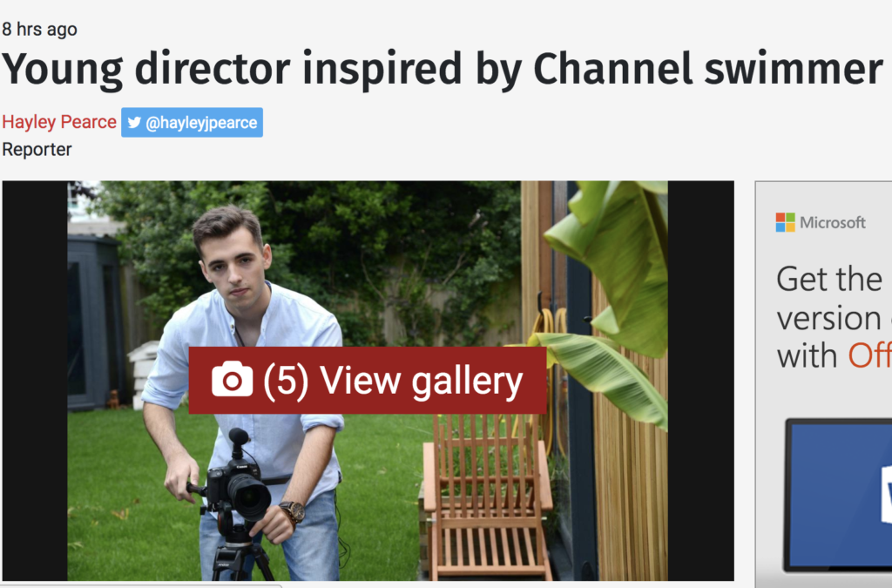Click the Young director inspired by Channel swimmer headline
Image resolution: width=892 pixels, height=588 pixels.
point(442,69)
